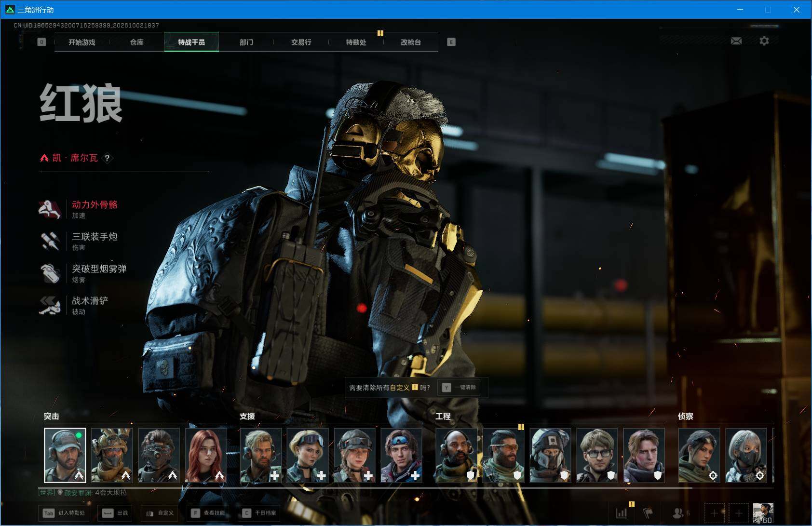The height and width of the screenshot is (526, 812).
Task: Select the assault operator wearing night-vision goggles
Action: coord(159,455)
